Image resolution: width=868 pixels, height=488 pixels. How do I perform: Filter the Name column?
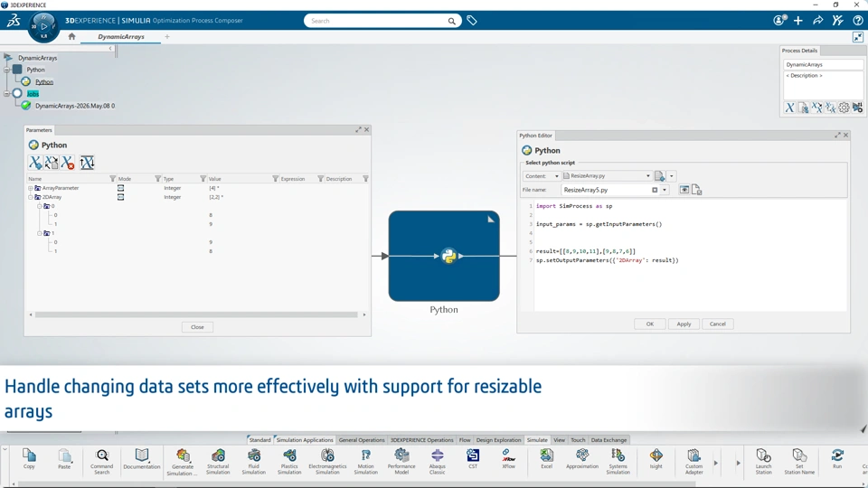(x=112, y=179)
